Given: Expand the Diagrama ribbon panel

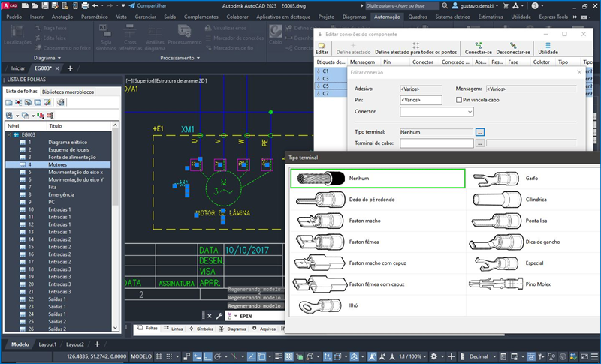Looking at the screenshot, I should pos(61,57).
